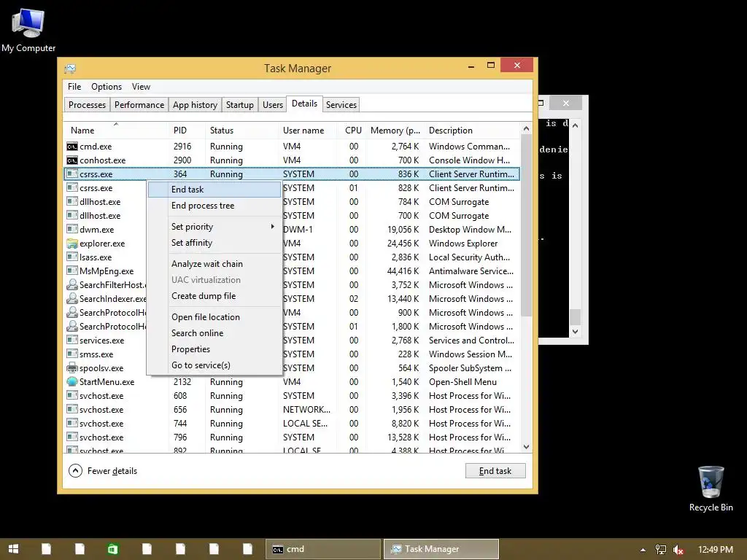The width and height of the screenshot is (747, 560).
Task: Switch to the Services tab
Action: click(341, 105)
